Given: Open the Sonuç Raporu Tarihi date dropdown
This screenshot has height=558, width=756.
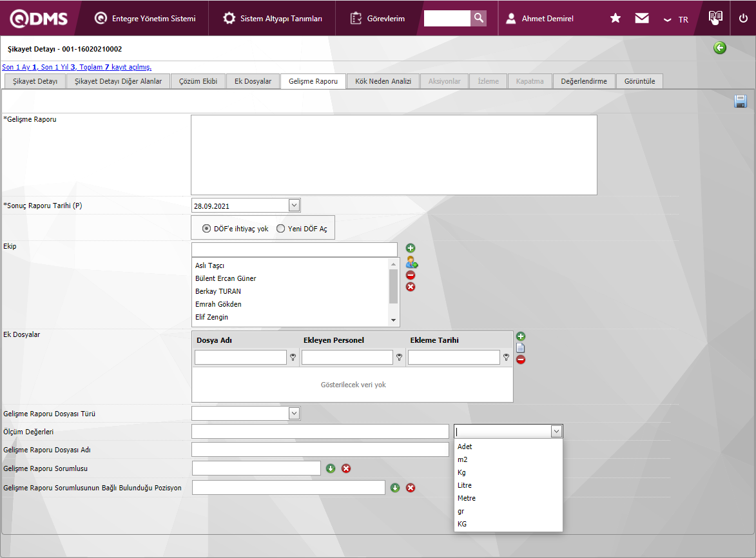Looking at the screenshot, I should pyautogui.click(x=294, y=206).
